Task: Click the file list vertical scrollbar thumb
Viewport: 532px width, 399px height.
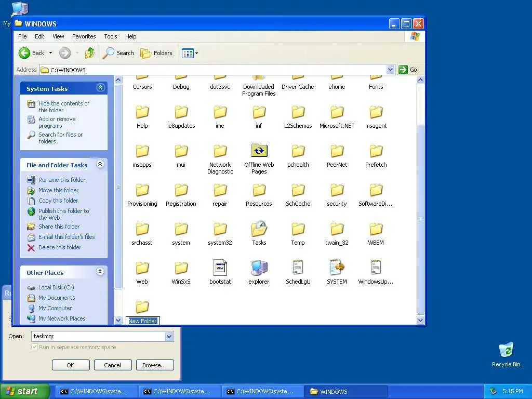Action: coord(420,219)
